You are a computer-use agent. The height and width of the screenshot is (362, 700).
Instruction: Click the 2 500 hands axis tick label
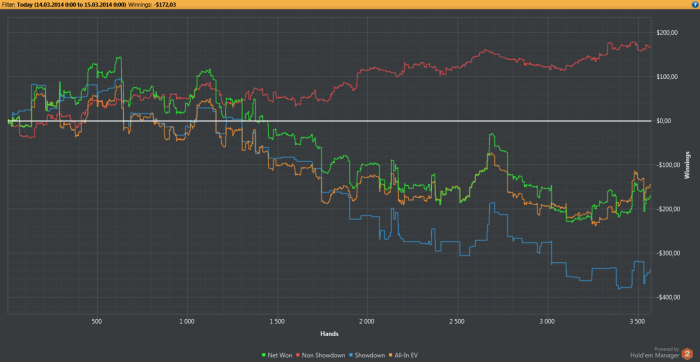click(457, 321)
